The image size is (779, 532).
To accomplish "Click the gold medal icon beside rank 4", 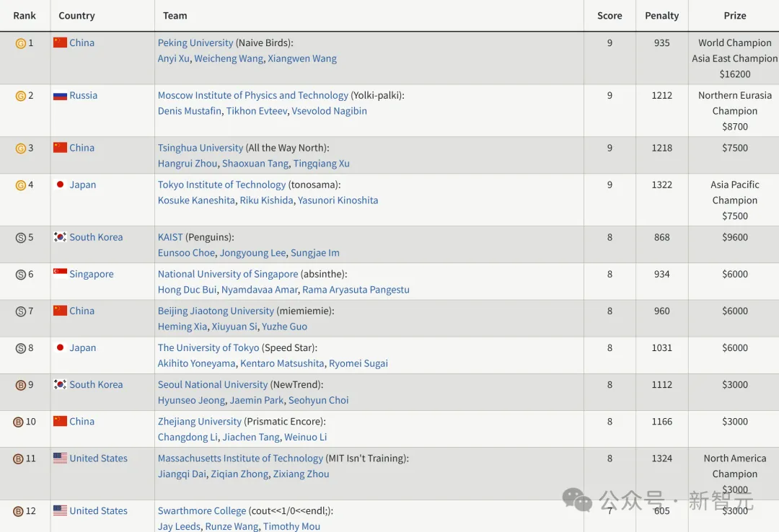I will pos(21,185).
